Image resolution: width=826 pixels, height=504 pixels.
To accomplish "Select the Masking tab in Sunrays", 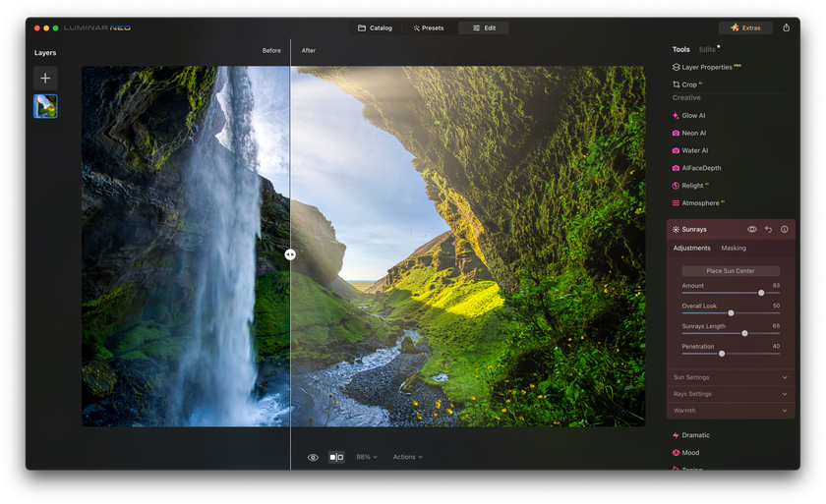I will [x=734, y=248].
